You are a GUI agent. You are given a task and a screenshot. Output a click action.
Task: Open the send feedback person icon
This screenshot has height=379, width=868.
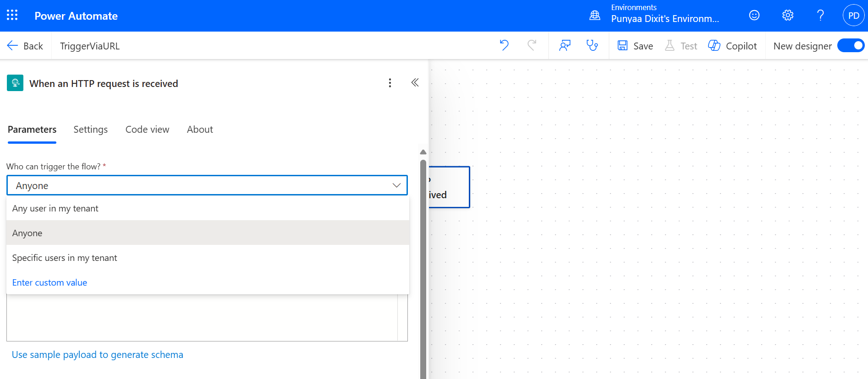[x=565, y=45]
